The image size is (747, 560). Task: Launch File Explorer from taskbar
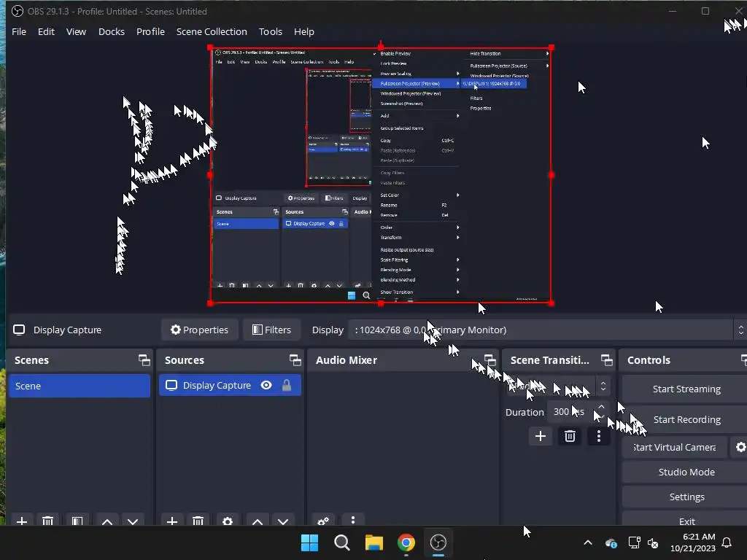tap(374, 542)
